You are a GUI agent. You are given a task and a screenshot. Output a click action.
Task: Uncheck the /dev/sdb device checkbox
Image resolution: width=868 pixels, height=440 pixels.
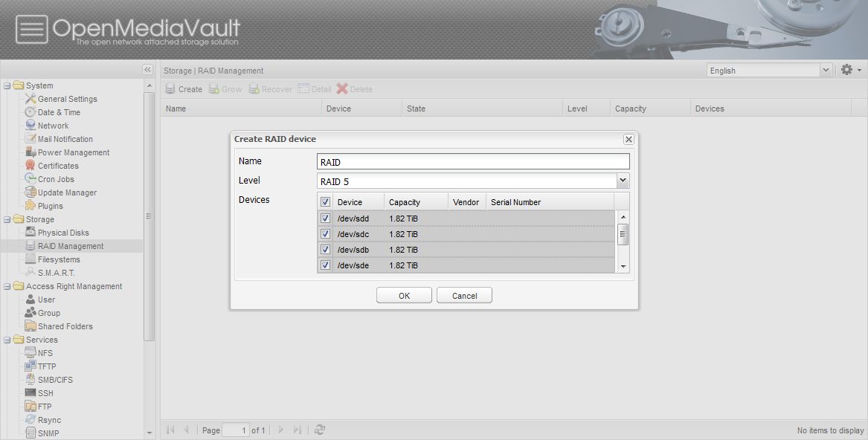326,249
